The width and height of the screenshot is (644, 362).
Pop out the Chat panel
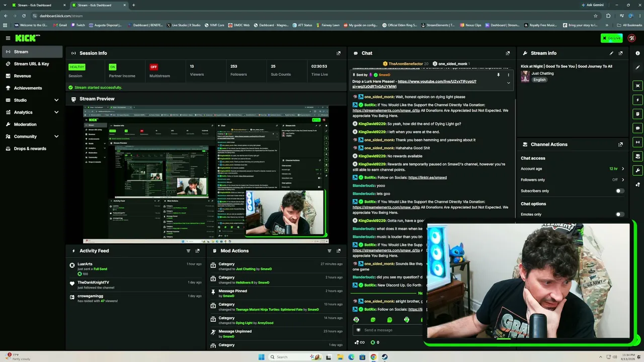point(508,53)
